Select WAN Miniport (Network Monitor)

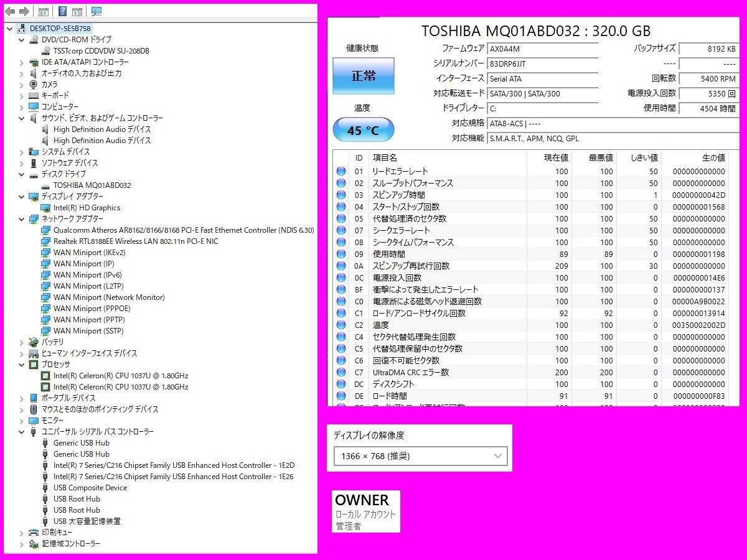pos(109,297)
